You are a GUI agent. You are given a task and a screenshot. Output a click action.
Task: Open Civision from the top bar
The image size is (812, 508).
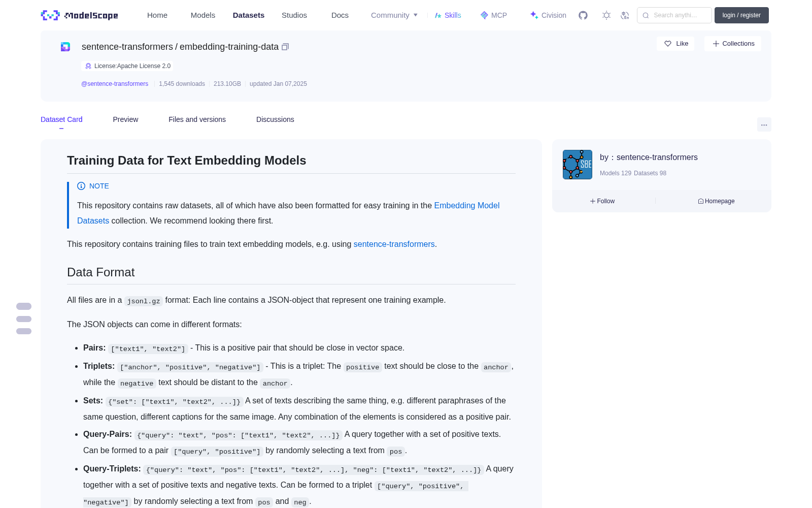[x=548, y=15]
